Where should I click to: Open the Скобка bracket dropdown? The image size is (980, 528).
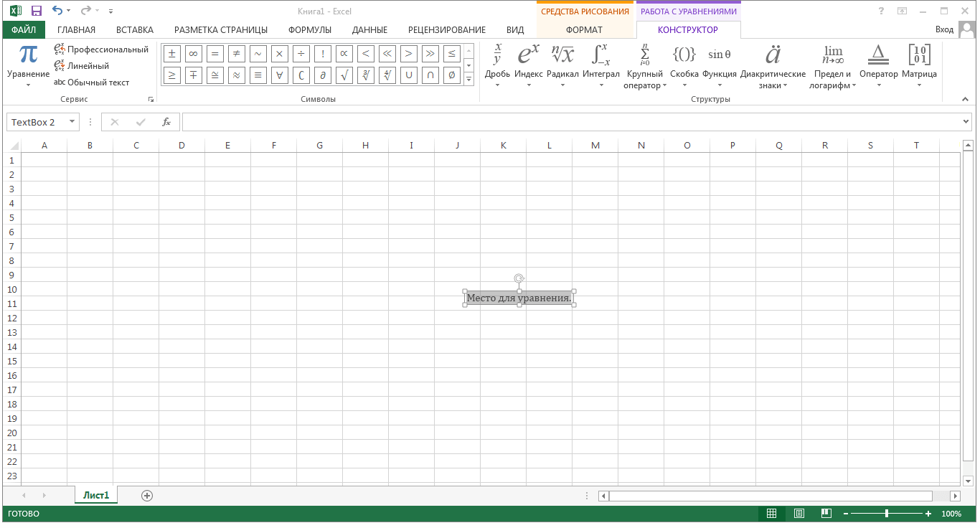pyautogui.click(x=684, y=65)
